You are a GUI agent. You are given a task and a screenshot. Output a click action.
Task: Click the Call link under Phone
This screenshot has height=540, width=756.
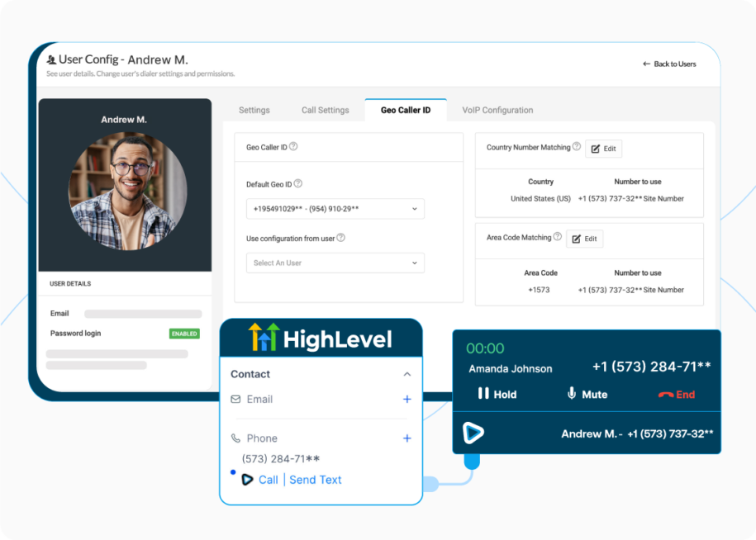(x=268, y=480)
